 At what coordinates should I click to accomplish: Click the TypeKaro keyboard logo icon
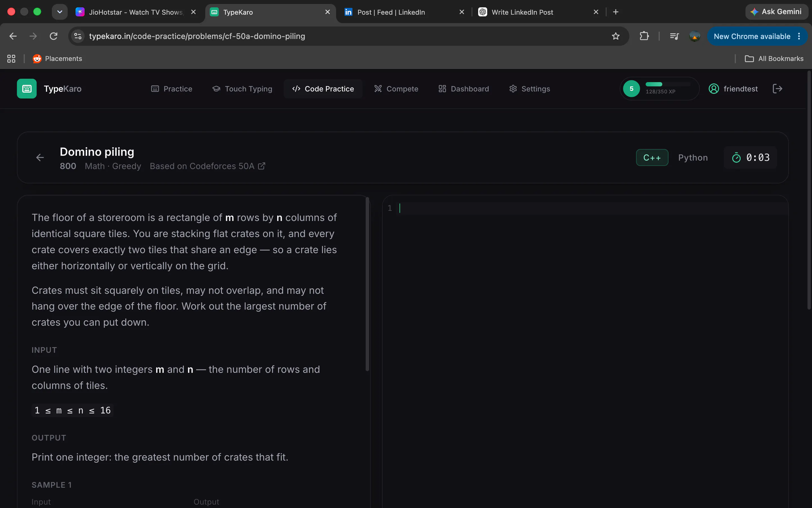click(27, 89)
